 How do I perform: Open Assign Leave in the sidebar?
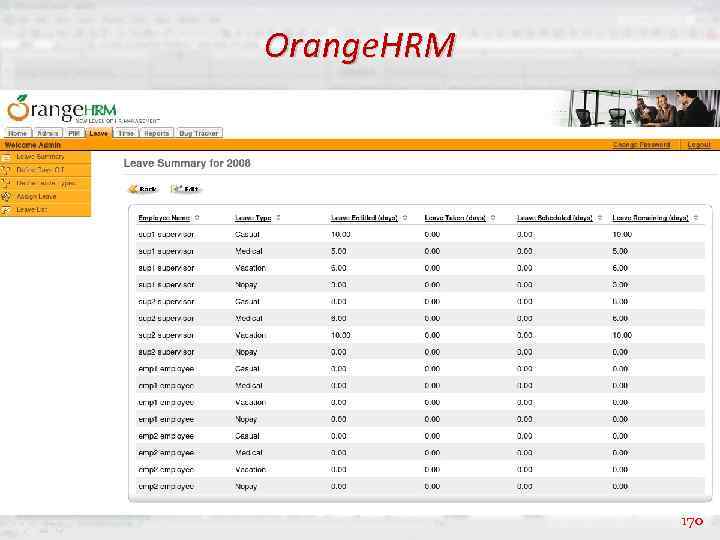[x=36, y=197]
